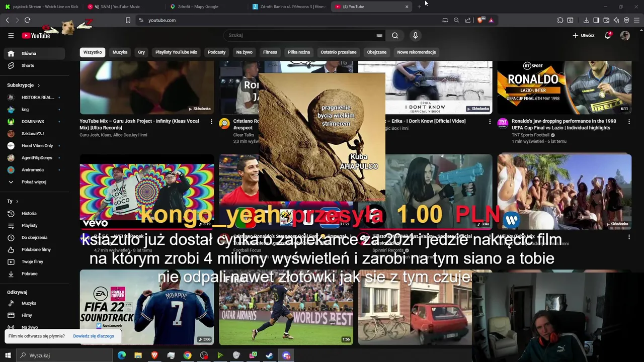Open Leo AI sparkle icon
This screenshot has height=362, width=644.
click(616, 20)
